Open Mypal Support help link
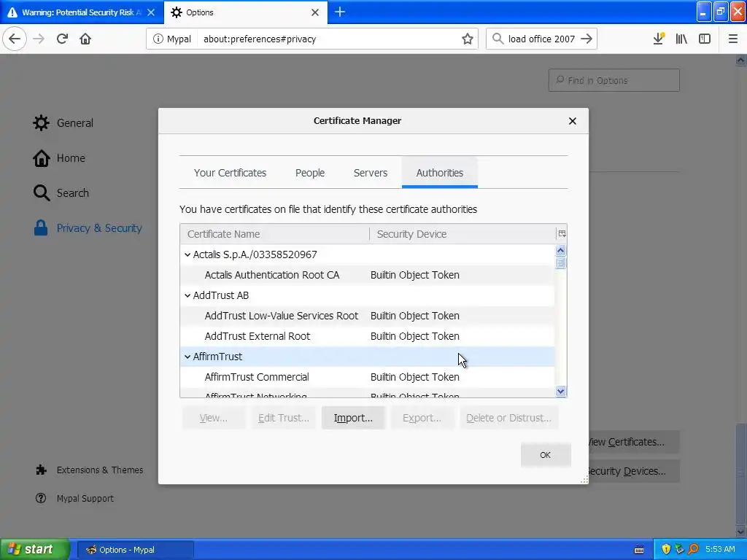This screenshot has width=747, height=560. click(74, 499)
